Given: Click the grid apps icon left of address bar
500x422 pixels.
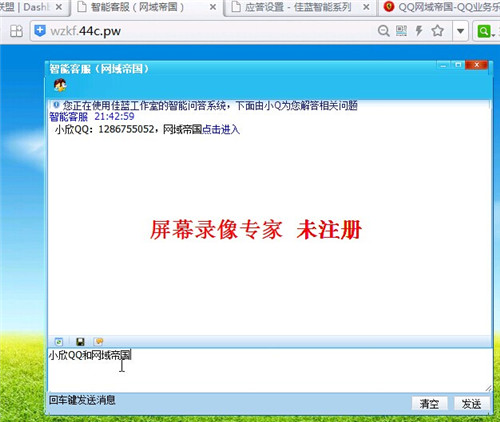Looking at the screenshot, I should tap(16, 31).
